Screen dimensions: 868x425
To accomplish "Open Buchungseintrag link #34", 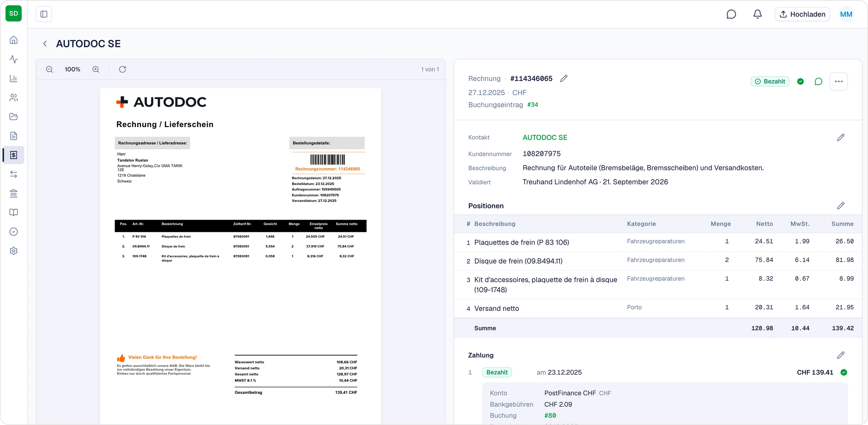I will click(x=533, y=105).
